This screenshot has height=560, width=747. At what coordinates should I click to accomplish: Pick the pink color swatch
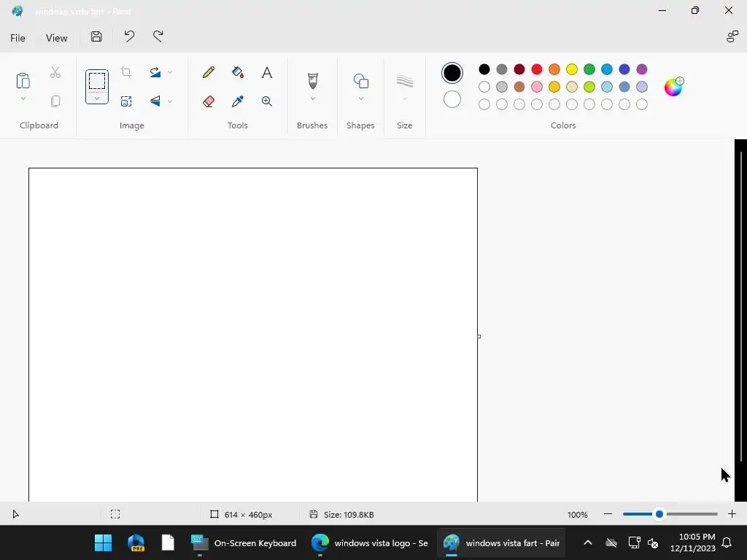pos(537,87)
